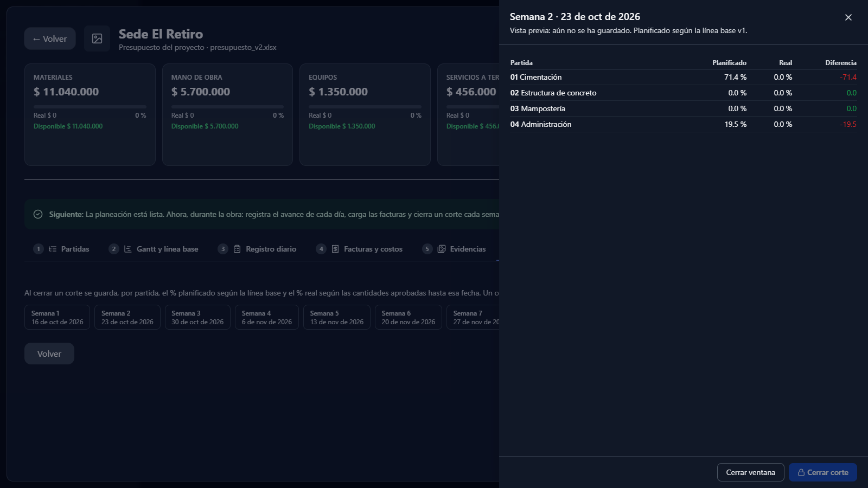Viewport: 868px width, 488px height.
Task: Click the check circle icon beside Siguiente
Action: pos(38,214)
